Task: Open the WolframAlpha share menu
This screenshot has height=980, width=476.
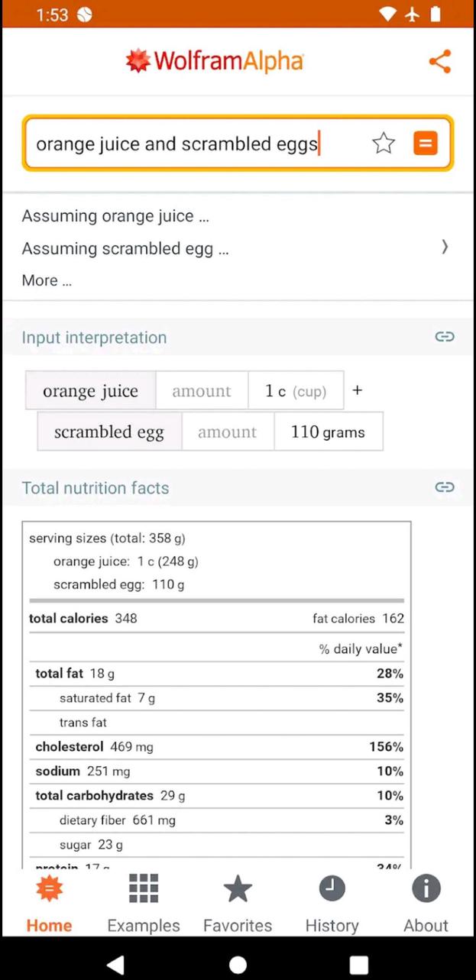Action: pos(440,61)
